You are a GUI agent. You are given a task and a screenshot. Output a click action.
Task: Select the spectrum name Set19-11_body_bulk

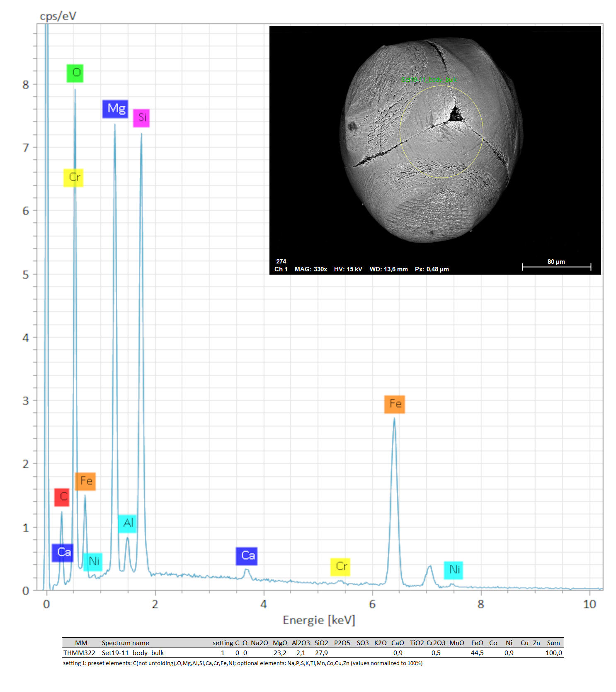(133, 653)
